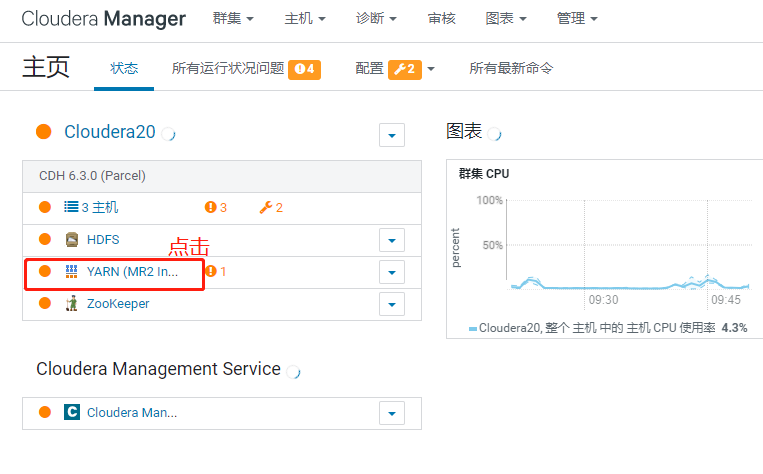Click the YARN service icon
Viewport: 763px width, 474px height.
point(72,272)
